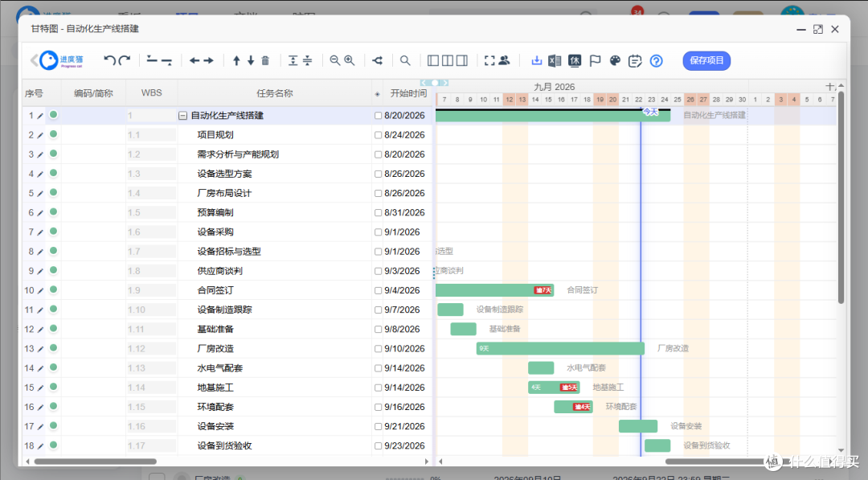868x480 pixels.
Task: Select the 厂房改造 Gantt bar
Action: (x=560, y=348)
